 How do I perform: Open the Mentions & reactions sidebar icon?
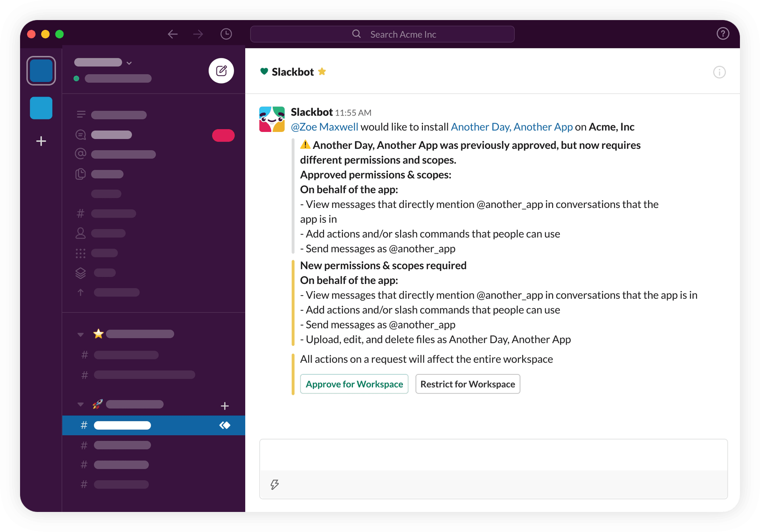coord(80,154)
